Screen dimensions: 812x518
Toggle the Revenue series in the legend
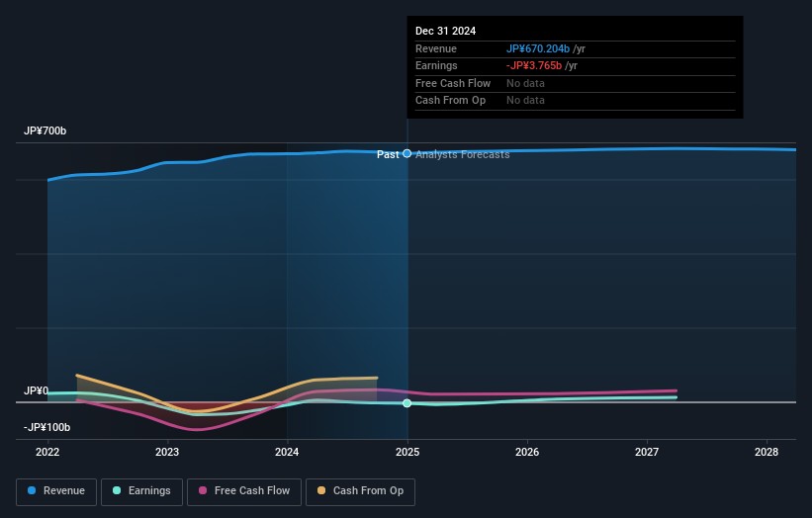point(56,490)
